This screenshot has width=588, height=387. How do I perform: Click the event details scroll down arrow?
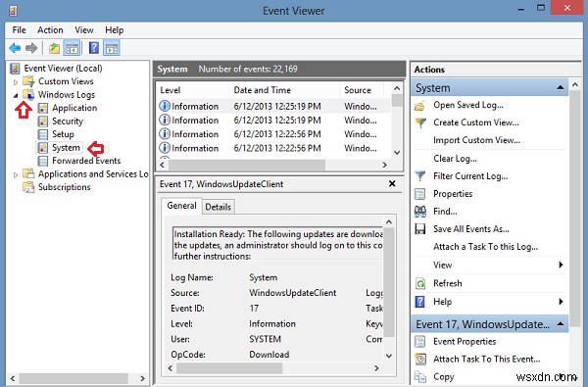pyautogui.click(x=389, y=356)
